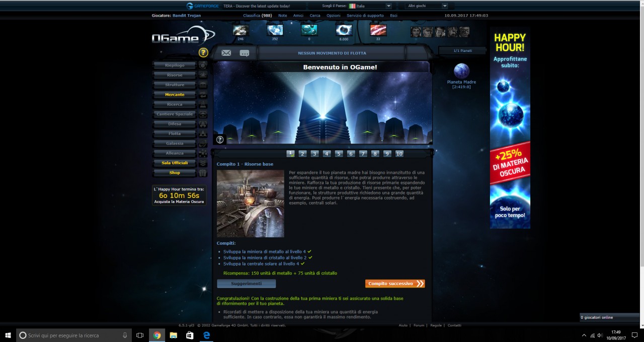Open the Opzioni link

[x=333, y=16]
